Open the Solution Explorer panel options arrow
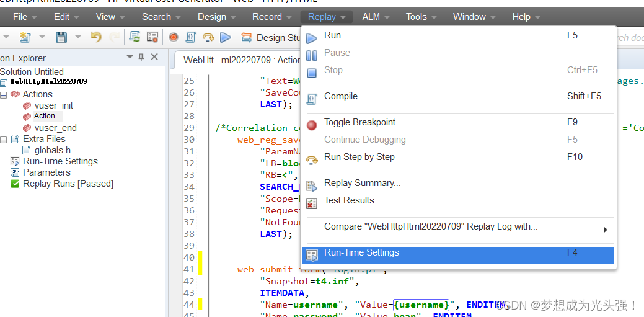The image size is (644, 317). pos(130,56)
